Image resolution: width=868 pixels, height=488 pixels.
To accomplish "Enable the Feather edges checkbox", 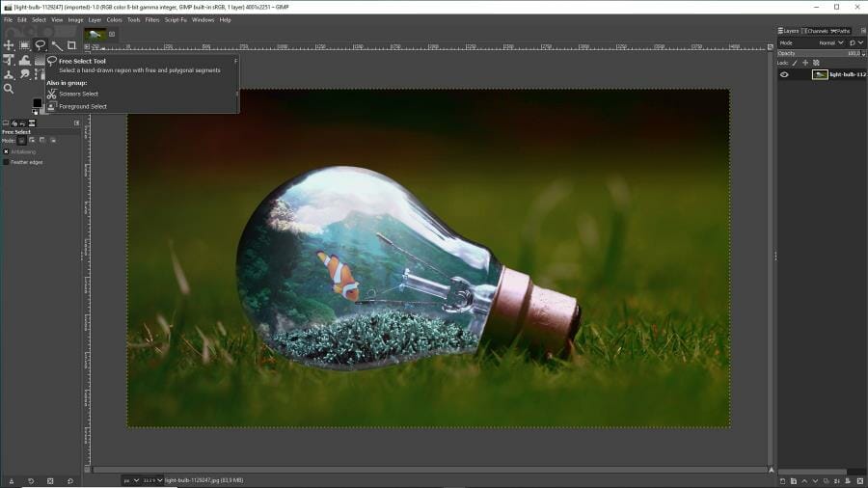I will tap(6, 162).
